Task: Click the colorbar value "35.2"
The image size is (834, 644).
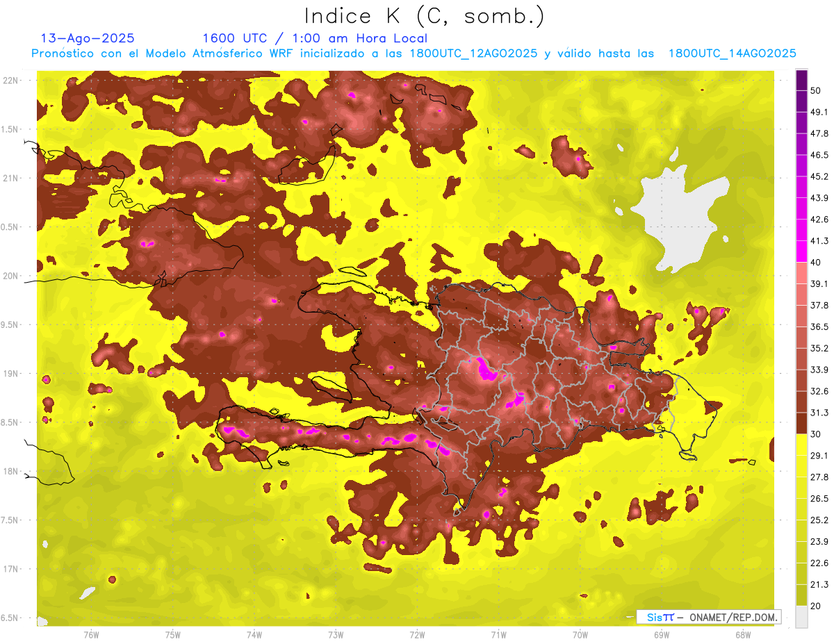Action: [x=819, y=348]
